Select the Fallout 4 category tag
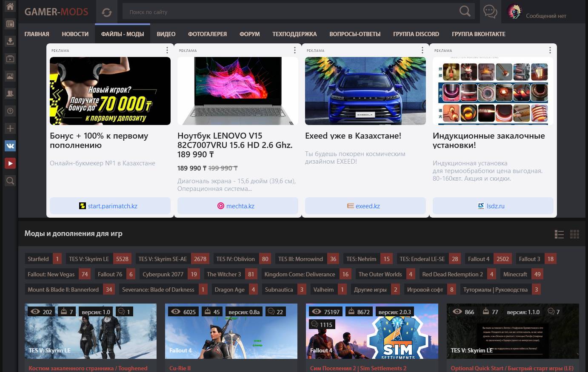This screenshot has width=588, height=372. click(x=488, y=259)
